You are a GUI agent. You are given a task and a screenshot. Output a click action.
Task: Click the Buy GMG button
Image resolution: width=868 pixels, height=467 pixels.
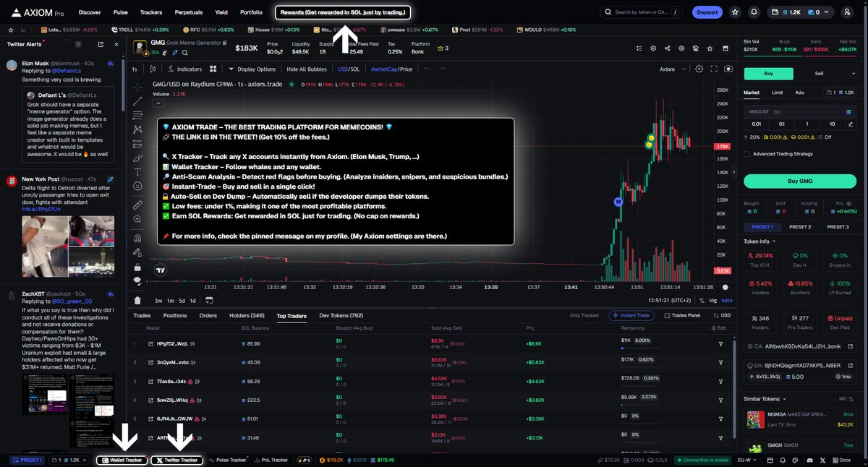[x=800, y=181]
